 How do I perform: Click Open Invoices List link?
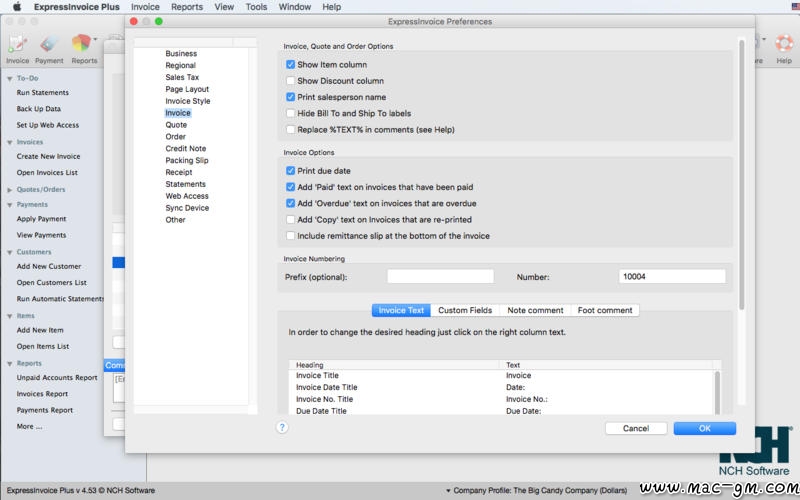click(47, 172)
